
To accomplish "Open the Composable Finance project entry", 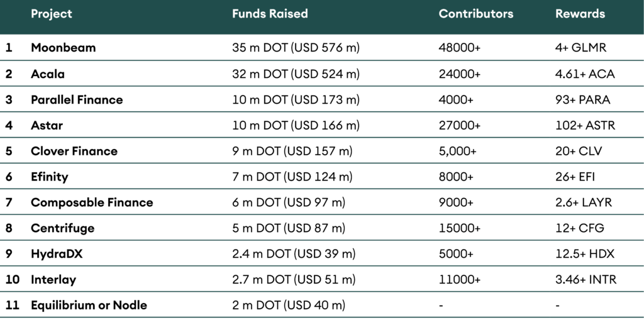I will pyautogui.click(x=92, y=202).
